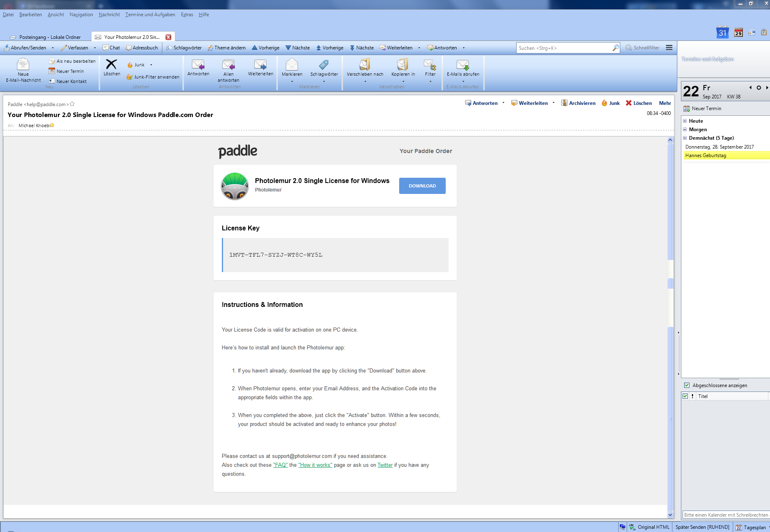The width and height of the screenshot is (770, 532).
Task: Click Archivieren in message header
Action: pos(578,103)
